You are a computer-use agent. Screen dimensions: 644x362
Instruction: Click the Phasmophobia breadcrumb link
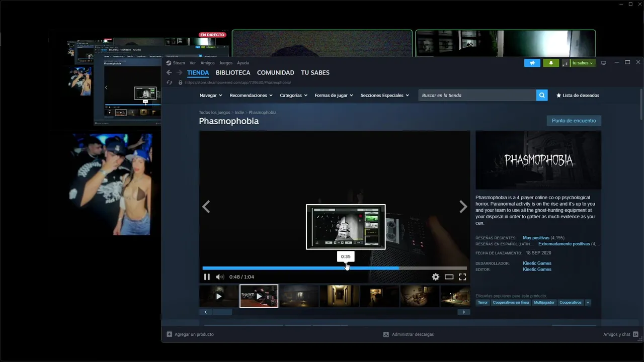(x=262, y=113)
